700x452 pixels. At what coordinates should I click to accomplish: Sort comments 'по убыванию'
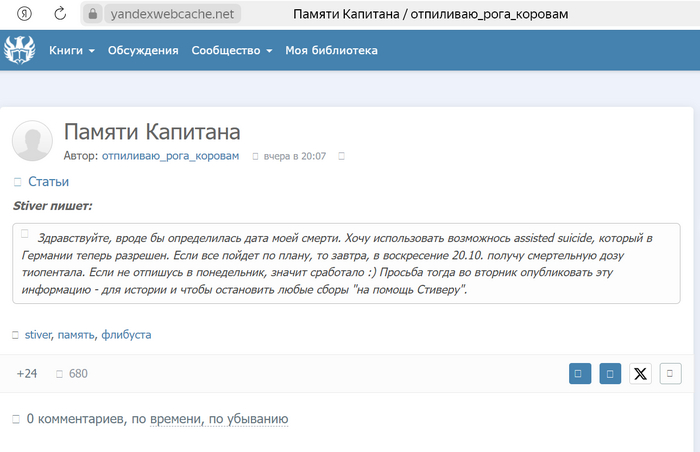[x=249, y=419]
